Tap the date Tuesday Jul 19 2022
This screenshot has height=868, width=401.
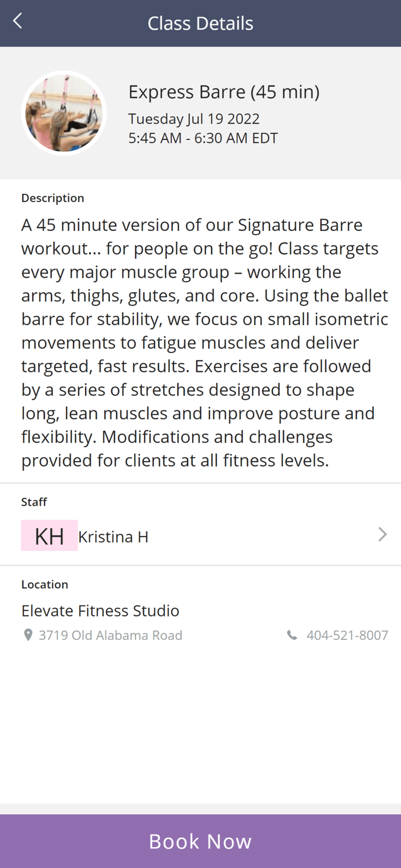194,119
